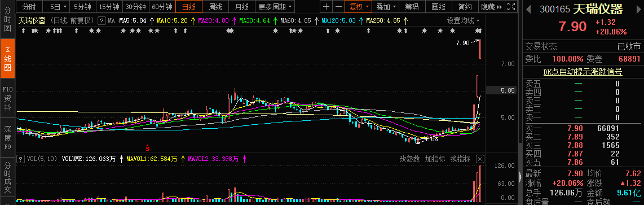Click the 交易状态 已收市 status
The height and width of the screenshot is (205, 644).
click(x=583, y=46)
